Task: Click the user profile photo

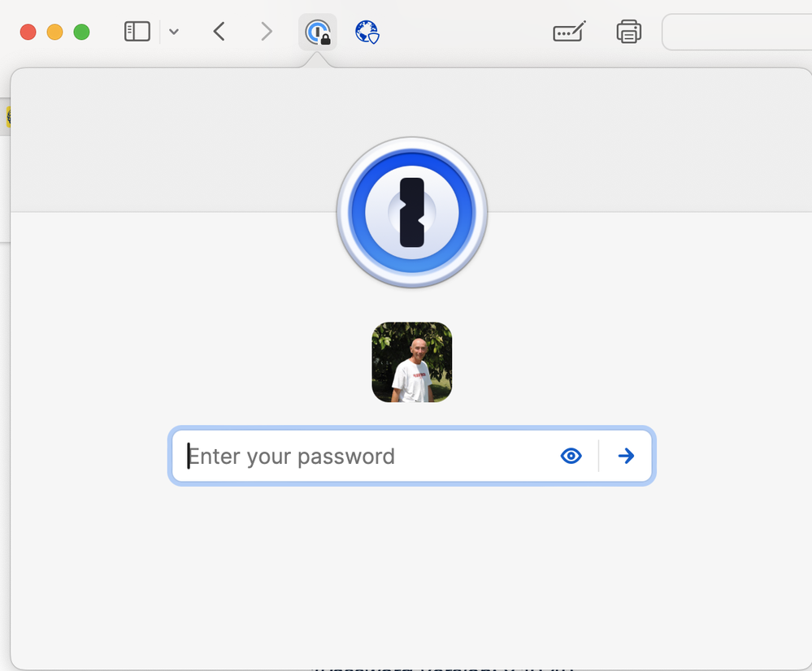Action: pos(412,362)
